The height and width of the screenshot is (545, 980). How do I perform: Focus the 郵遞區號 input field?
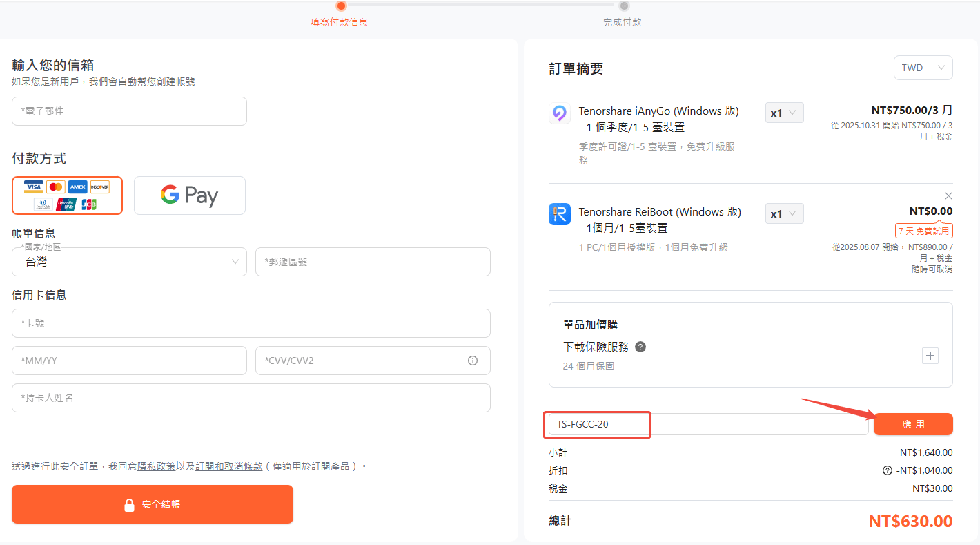[373, 262]
